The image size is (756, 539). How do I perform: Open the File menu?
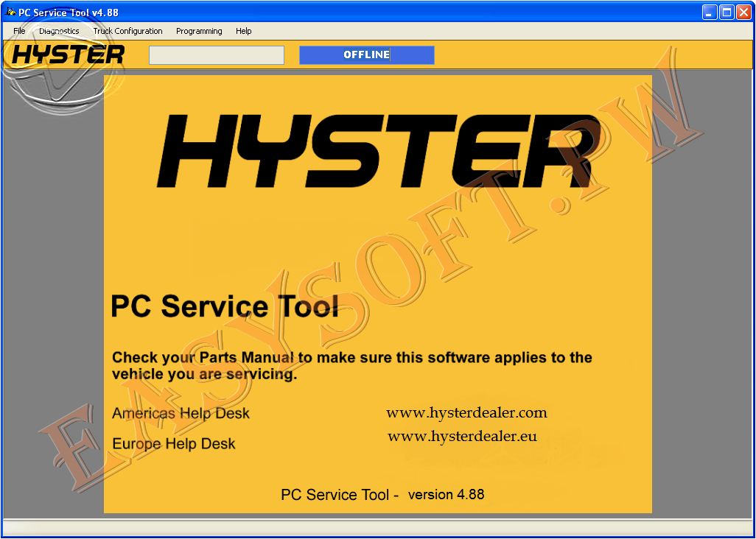tap(19, 31)
